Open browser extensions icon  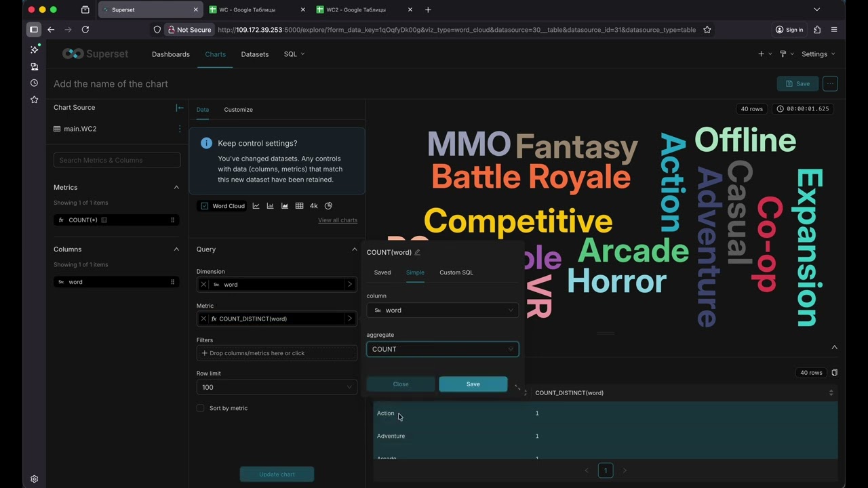[x=816, y=30]
